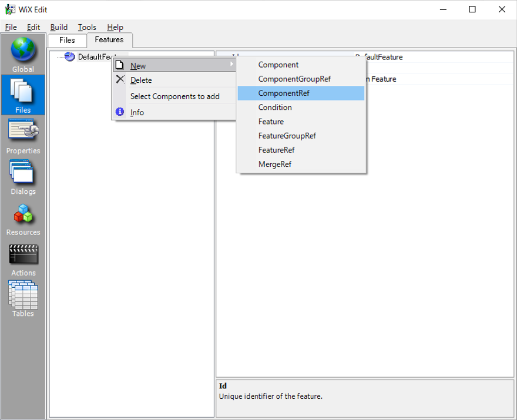Maximize the WiX Edit window
Viewport: 517px width, 420px height.
point(472,9)
